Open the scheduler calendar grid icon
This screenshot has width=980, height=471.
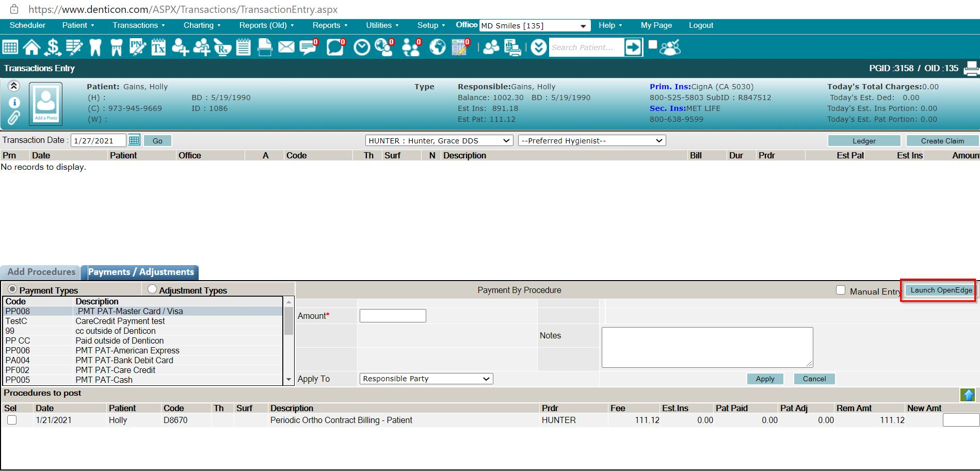pyautogui.click(x=10, y=47)
